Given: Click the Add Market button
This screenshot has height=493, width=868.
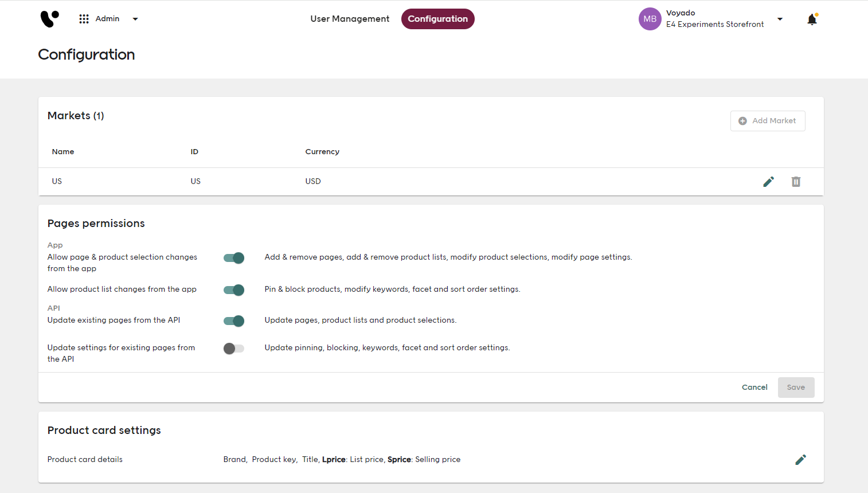Looking at the screenshot, I should tap(768, 121).
